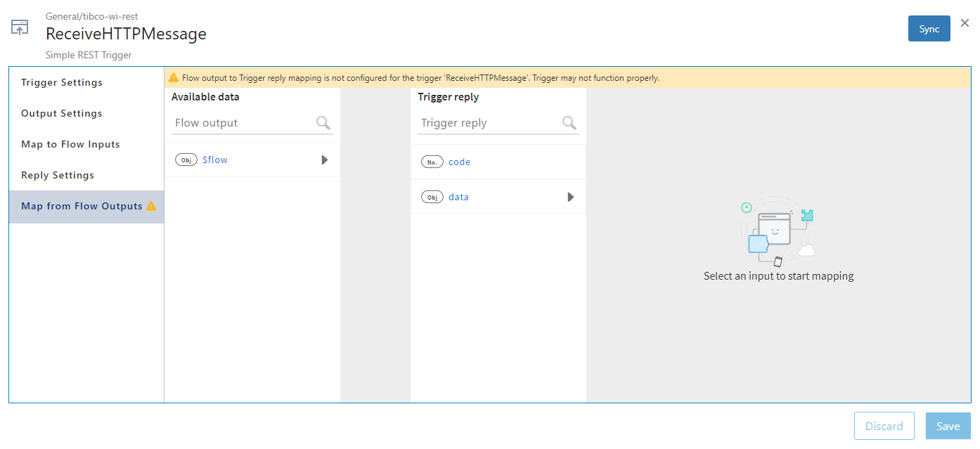Click the Discard button

884,426
